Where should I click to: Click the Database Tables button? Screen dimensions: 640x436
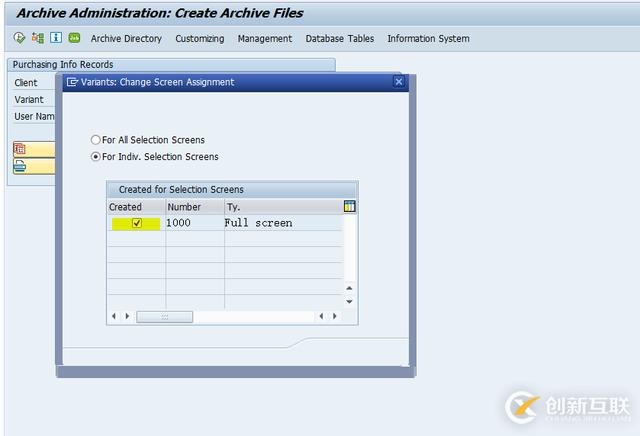tap(339, 39)
